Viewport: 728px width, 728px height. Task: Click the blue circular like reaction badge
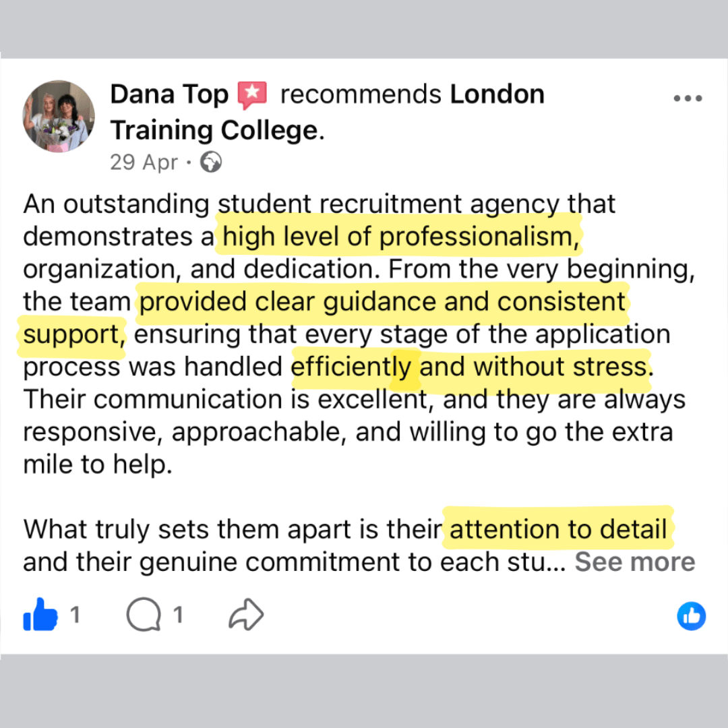tap(692, 616)
